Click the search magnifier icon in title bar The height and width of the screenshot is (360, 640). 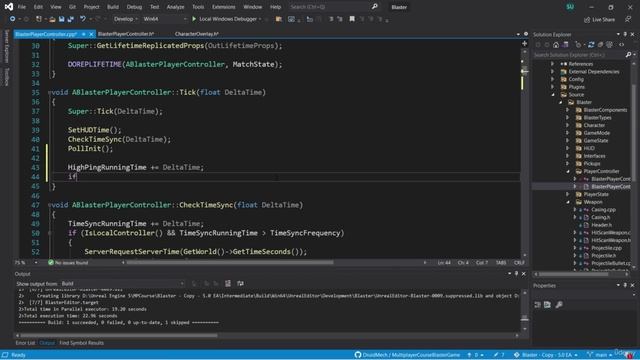pyautogui.click(x=374, y=7)
